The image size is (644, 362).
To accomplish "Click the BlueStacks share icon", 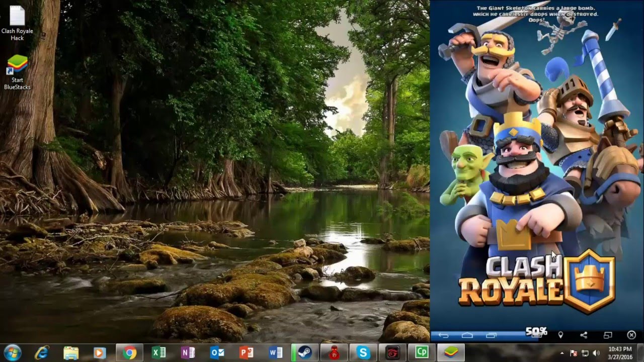I will point(584,335).
